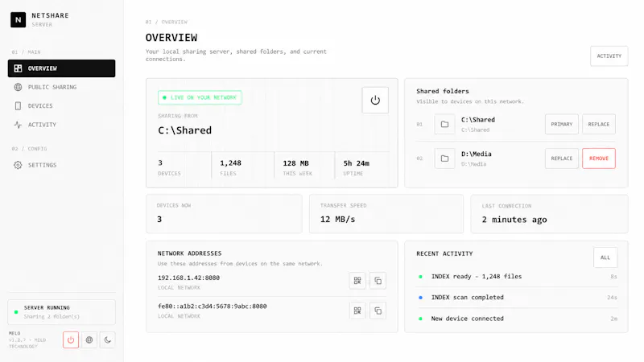The height and width of the screenshot is (362, 644).
Task: Click the phone icon beside Devices
Action: click(18, 106)
